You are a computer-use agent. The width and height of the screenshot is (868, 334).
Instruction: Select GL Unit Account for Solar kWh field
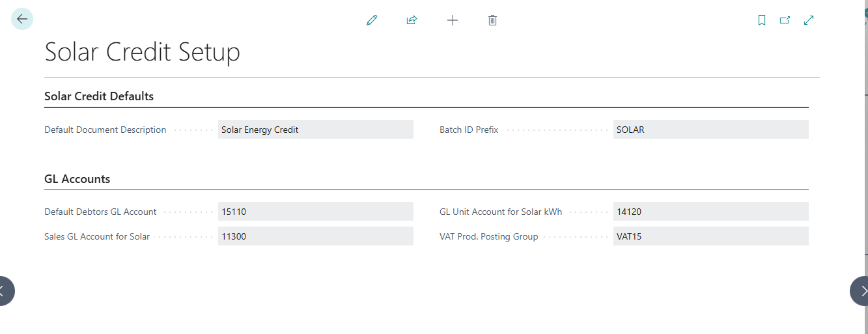click(711, 212)
